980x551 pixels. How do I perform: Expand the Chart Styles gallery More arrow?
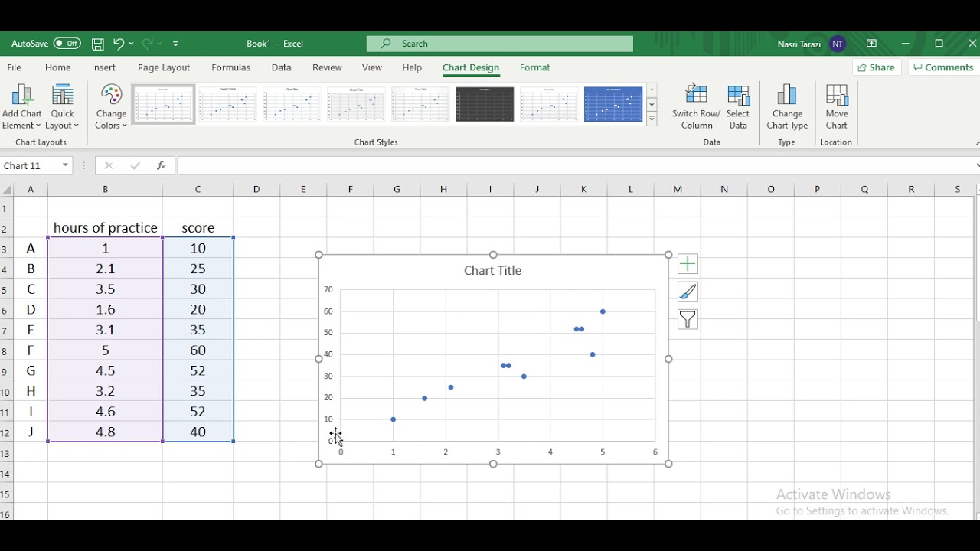(x=652, y=119)
